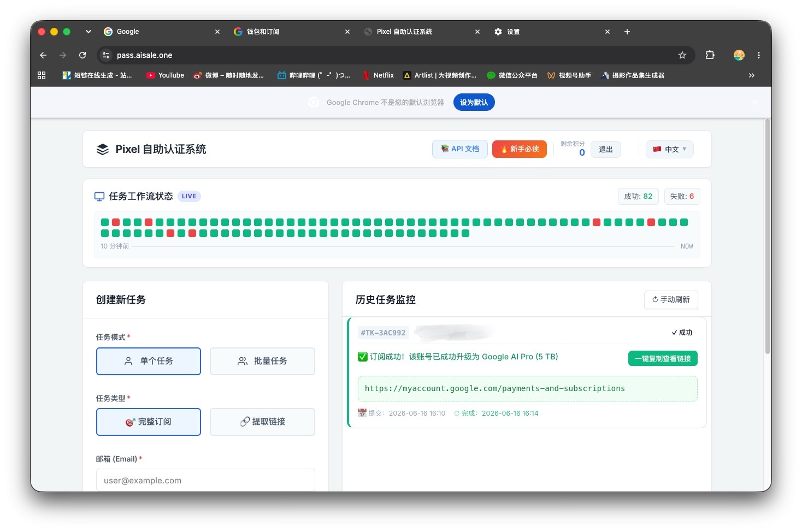The width and height of the screenshot is (802, 532).
Task: Click the 一键复制查看链接 button
Action: point(663,358)
